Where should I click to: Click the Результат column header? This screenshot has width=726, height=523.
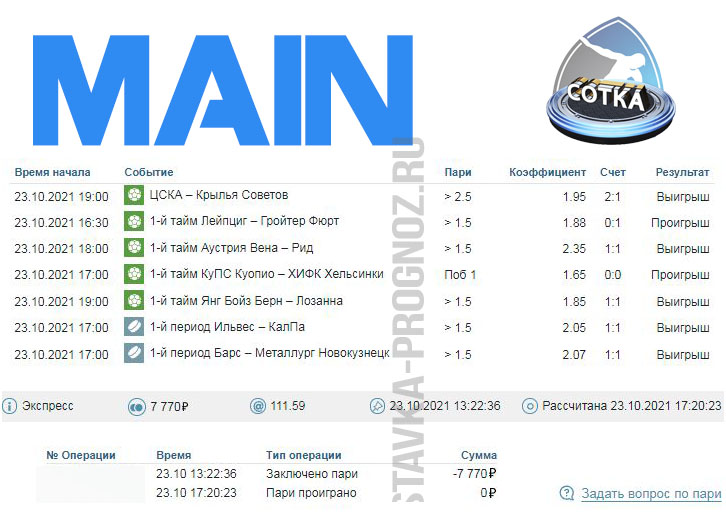682,172
